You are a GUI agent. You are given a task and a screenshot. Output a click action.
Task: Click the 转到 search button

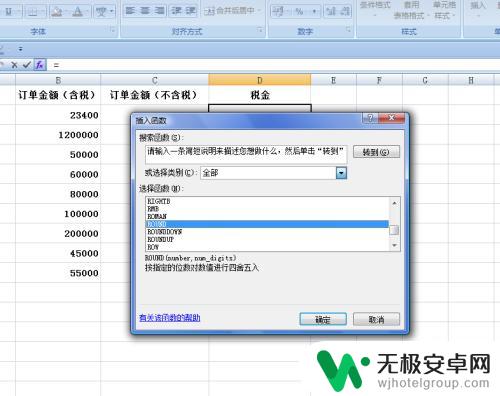tap(376, 152)
